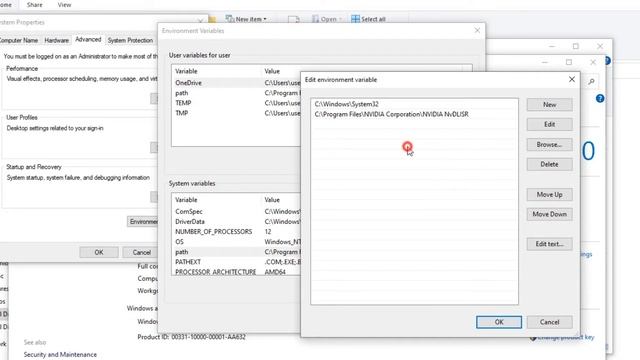Select ComSpec system variable
Image resolution: width=640 pixels, height=360 pixels.
coord(236,211)
